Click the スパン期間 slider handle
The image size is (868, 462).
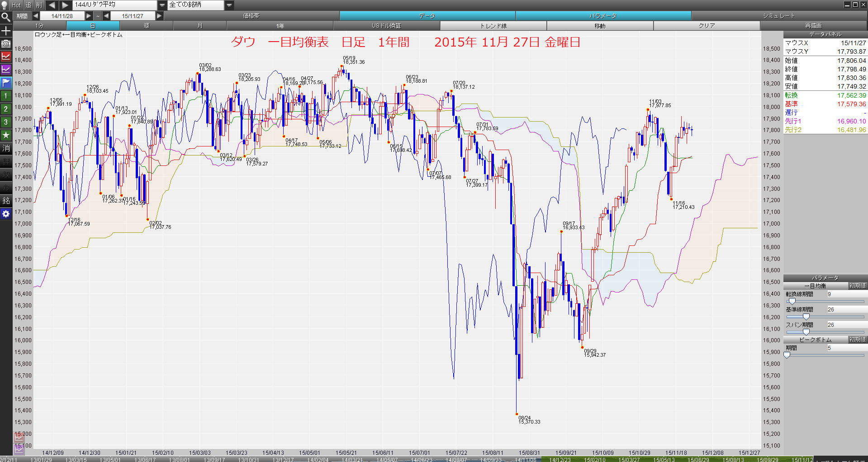point(806,332)
